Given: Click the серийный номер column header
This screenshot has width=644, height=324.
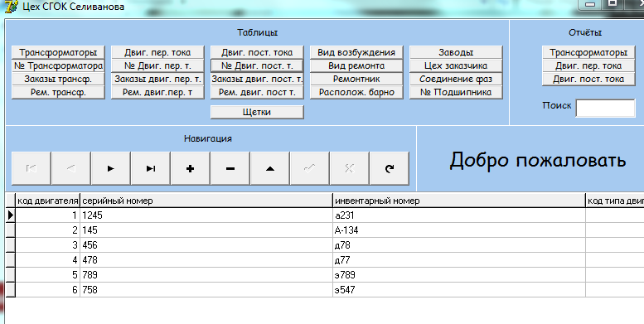Looking at the screenshot, I should pos(206,201).
